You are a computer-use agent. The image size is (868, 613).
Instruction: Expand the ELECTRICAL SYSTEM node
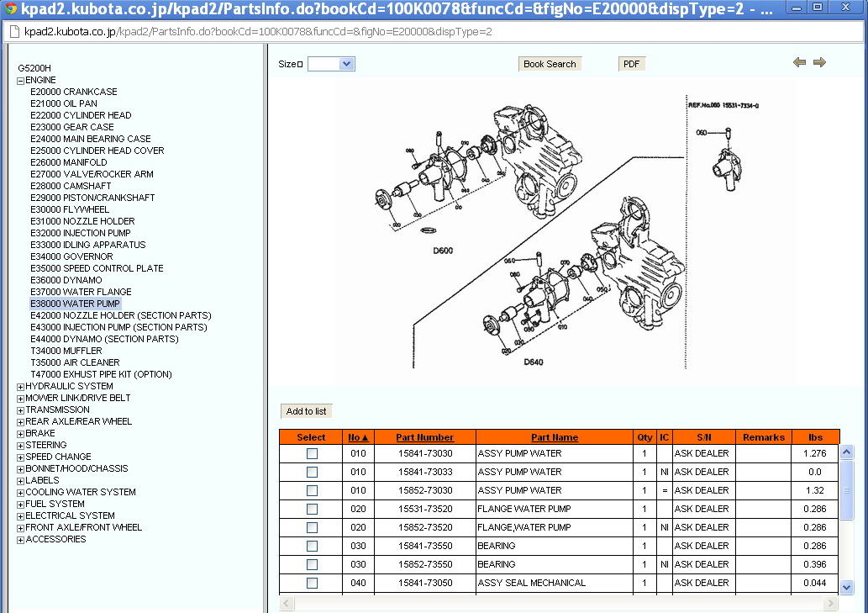click(x=20, y=516)
